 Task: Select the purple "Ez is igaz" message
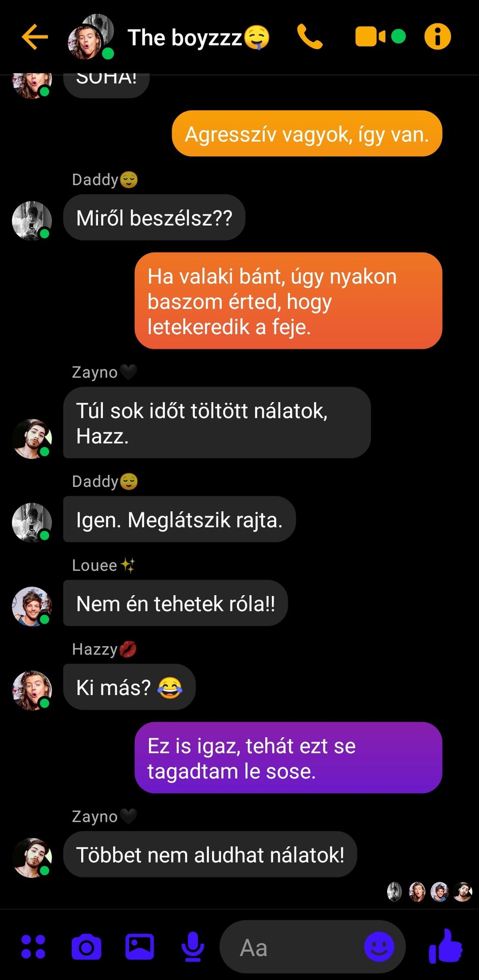tap(288, 758)
